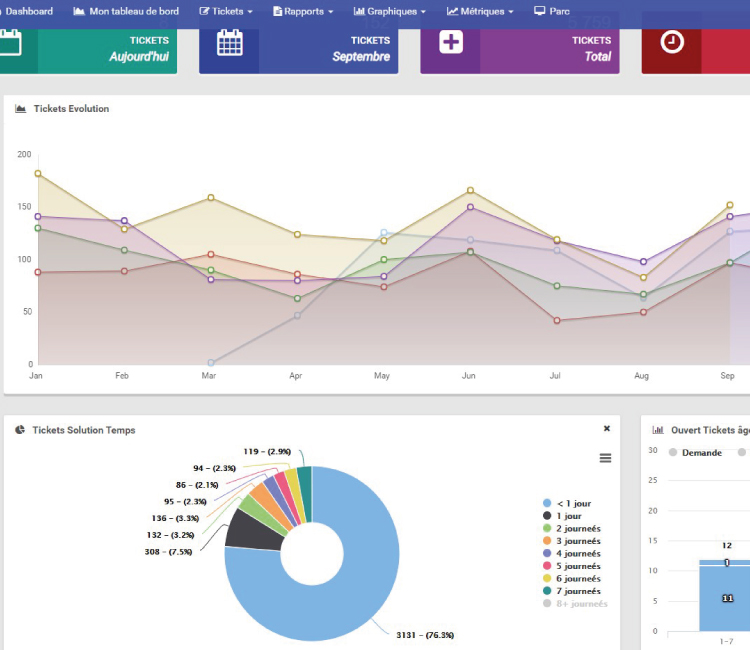This screenshot has height=650, width=750.
Task: Click Tickets Evolution panel title
Action: click(x=71, y=109)
